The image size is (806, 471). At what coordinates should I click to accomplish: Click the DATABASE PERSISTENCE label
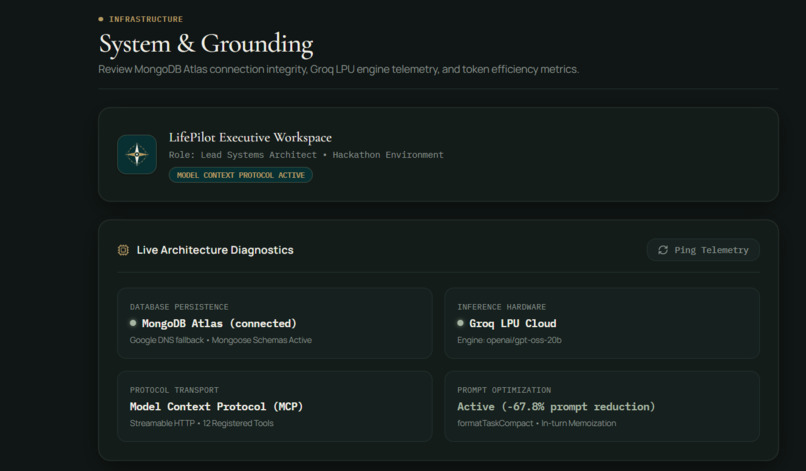(x=179, y=307)
